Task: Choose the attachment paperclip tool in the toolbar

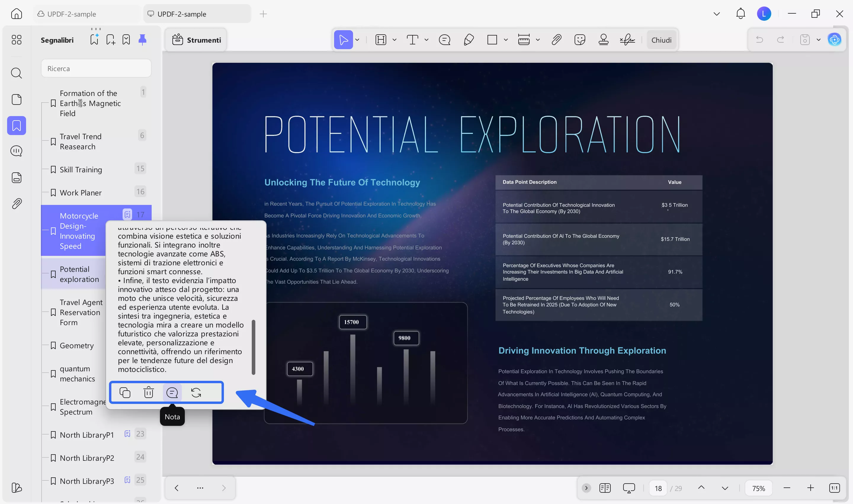Action: point(556,40)
